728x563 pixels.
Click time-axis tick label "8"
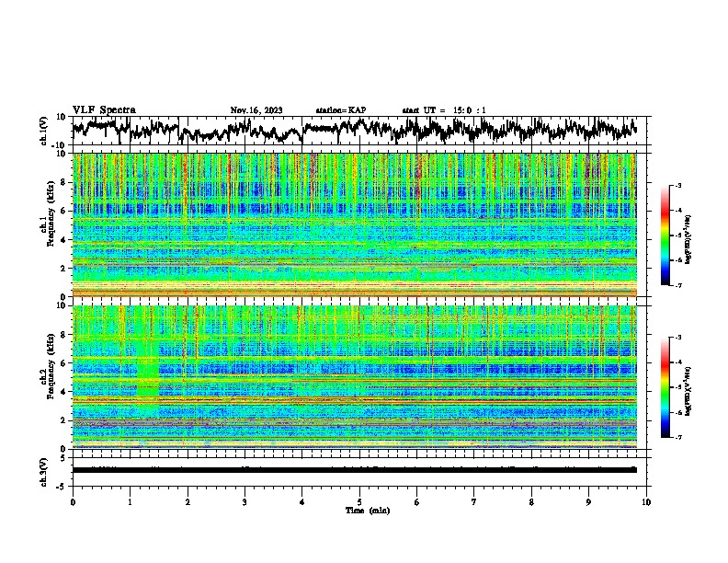(x=531, y=502)
